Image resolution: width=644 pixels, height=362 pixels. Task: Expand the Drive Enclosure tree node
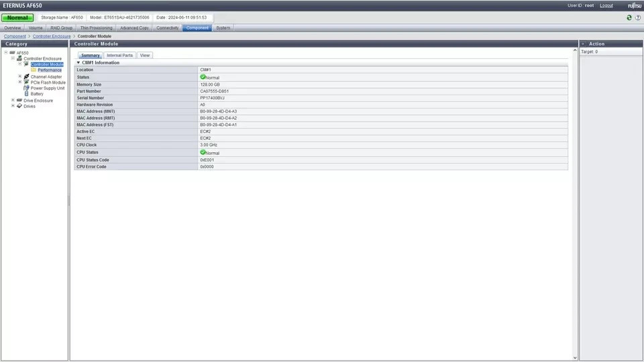pyautogui.click(x=13, y=100)
